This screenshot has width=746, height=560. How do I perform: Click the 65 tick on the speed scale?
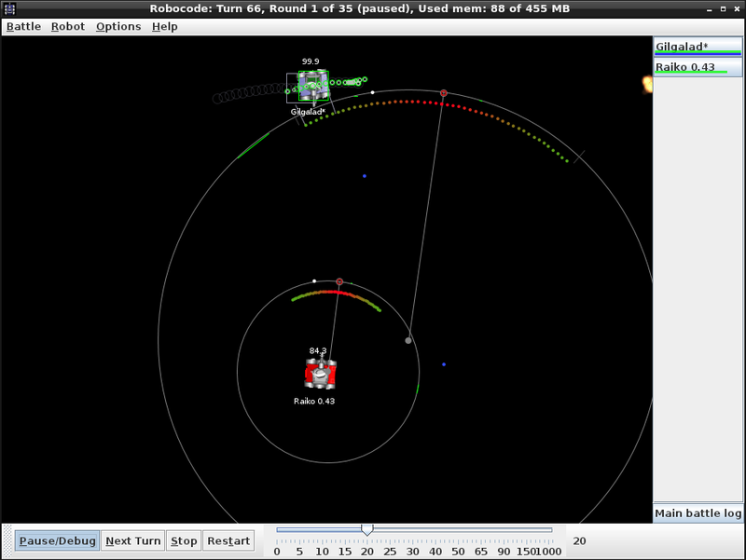pyautogui.click(x=481, y=552)
